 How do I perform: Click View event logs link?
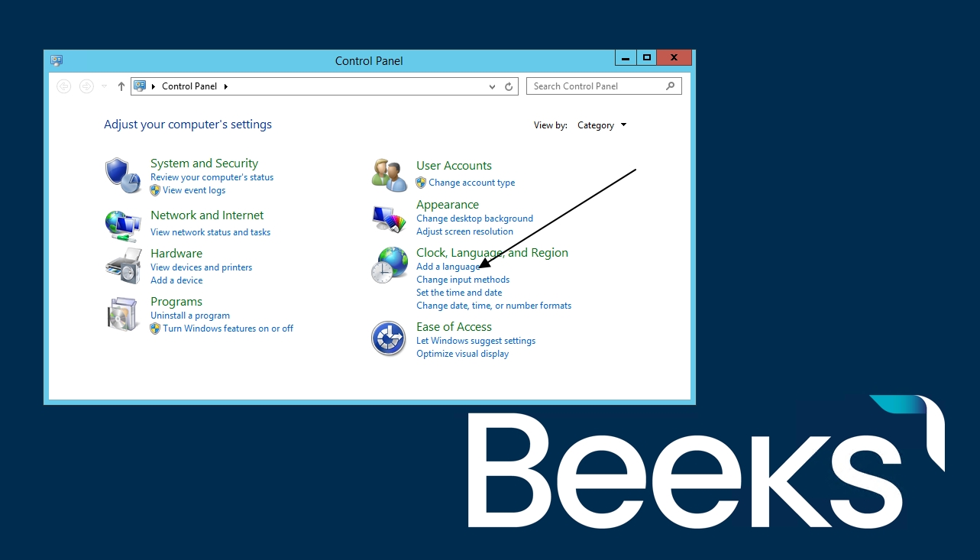[194, 190]
